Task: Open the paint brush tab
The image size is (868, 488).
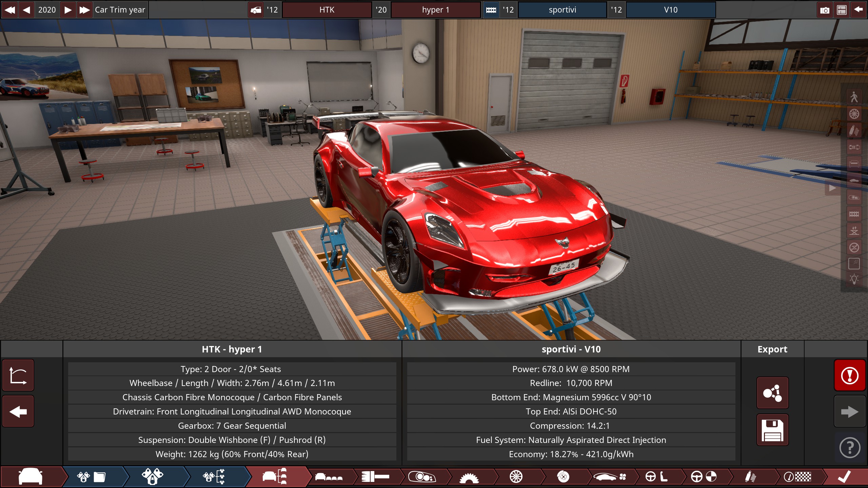Action: (375, 477)
